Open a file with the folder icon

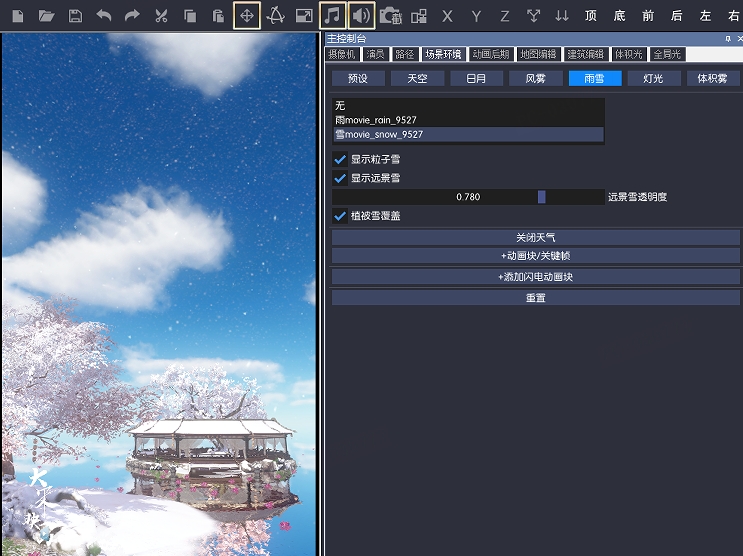(x=46, y=16)
